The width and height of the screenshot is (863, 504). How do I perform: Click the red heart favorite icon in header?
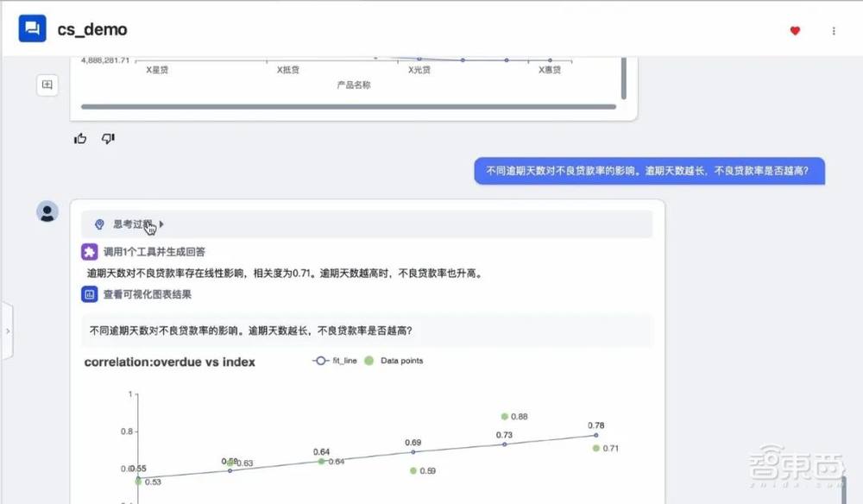[794, 30]
